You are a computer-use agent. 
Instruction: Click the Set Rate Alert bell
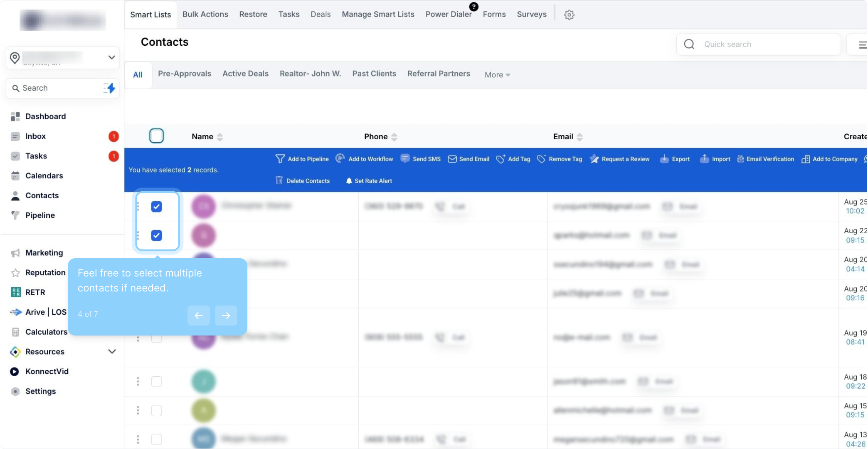pyautogui.click(x=349, y=180)
